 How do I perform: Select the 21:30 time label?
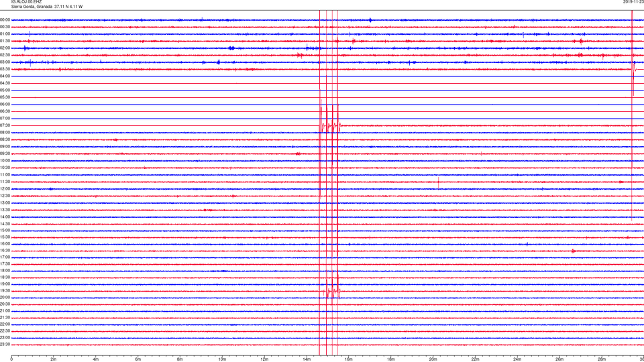tap(5, 318)
